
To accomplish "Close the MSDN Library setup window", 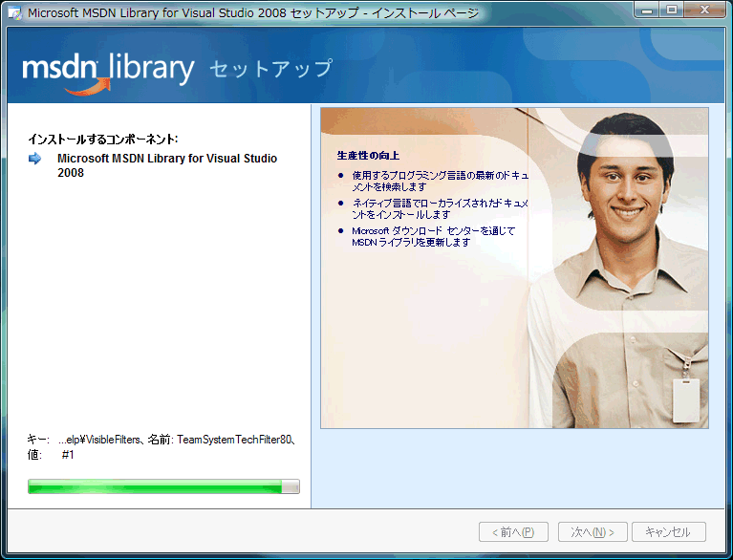I will pos(705,10).
